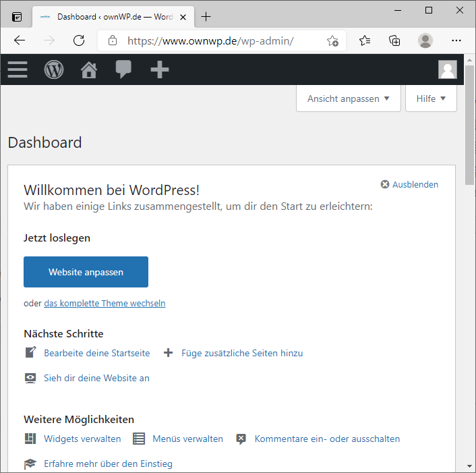Open browser profile icon
Image resolution: width=476 pixels, height=473 pixels.
(x=425, y=40)
